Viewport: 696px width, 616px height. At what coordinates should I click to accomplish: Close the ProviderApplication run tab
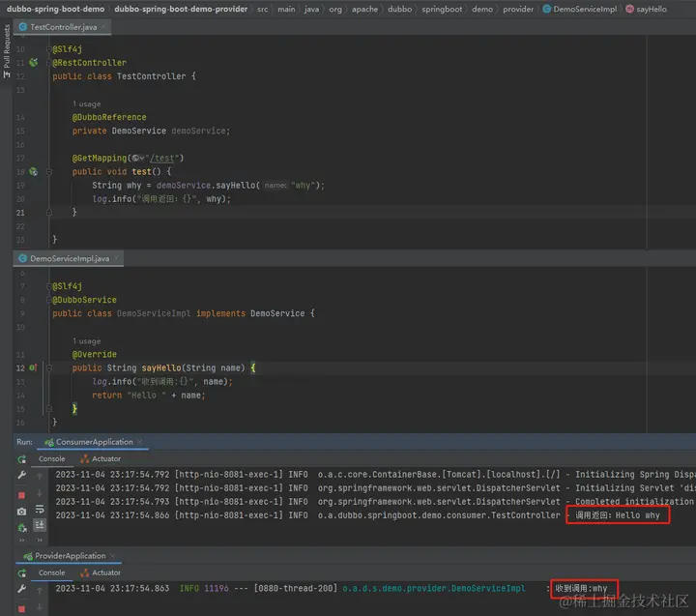click(x=113, y=556)
